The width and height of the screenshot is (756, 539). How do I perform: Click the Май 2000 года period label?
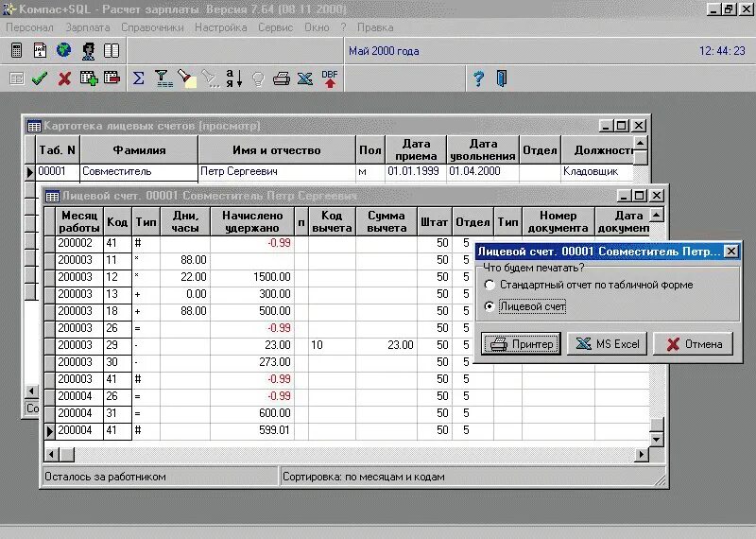click(x=384, y=51)
